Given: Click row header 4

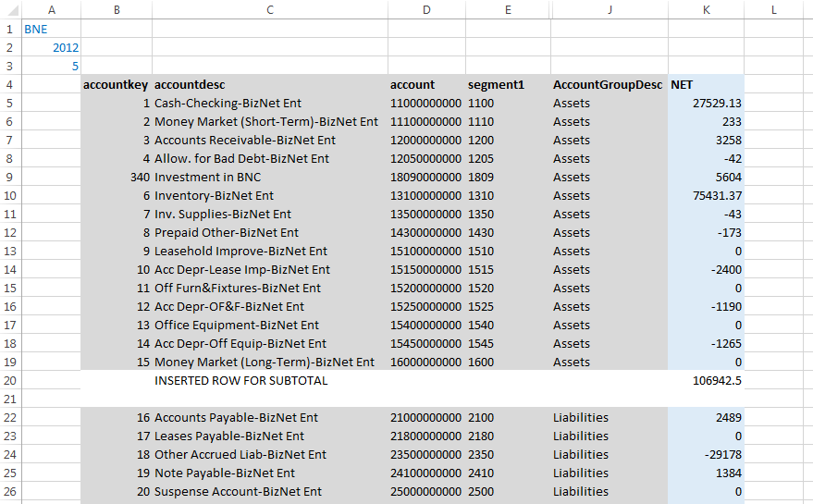Looking at the screenshot, I should click(x=10, y=84).
